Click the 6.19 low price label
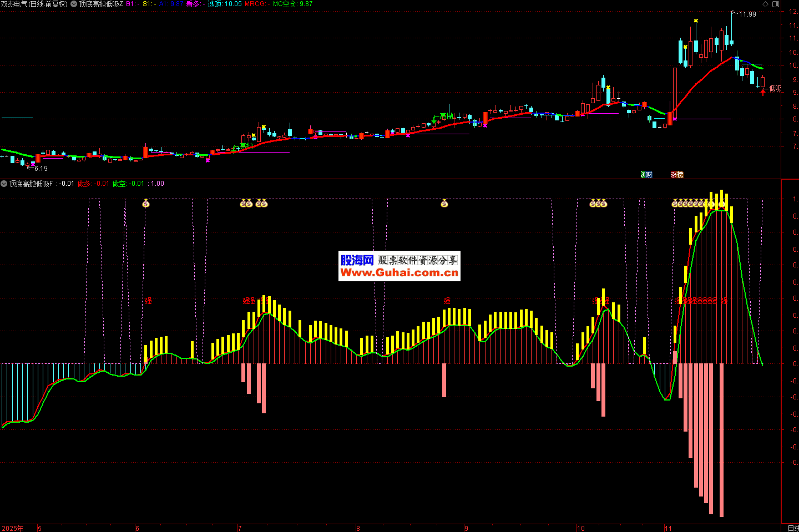The width and height of the screenshot is (799, 532). (x=41, y=169)
